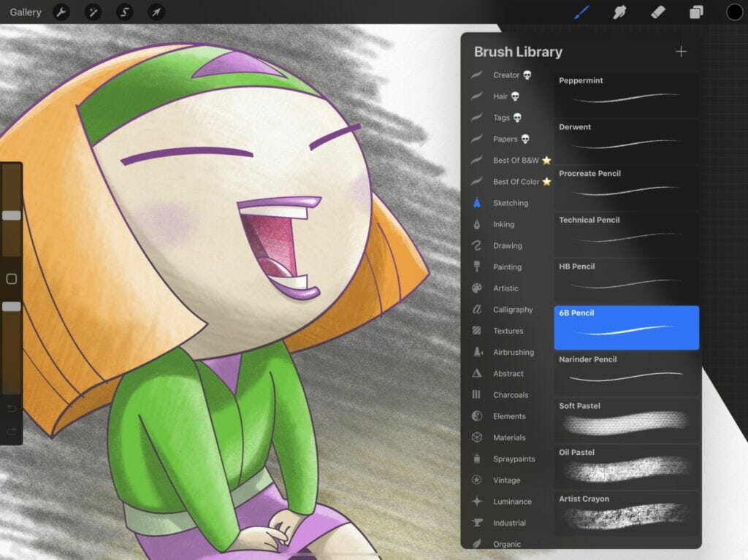This screenshot has height=560, width=748.
Task: Select the Calligraphy category icon
Action: pyautogui.click(x=476, y=310)
